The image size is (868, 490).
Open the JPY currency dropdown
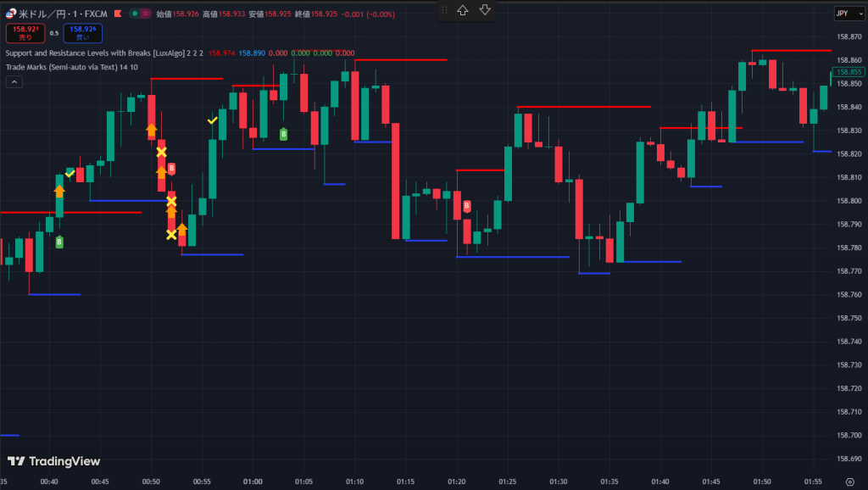click(843, 14)
